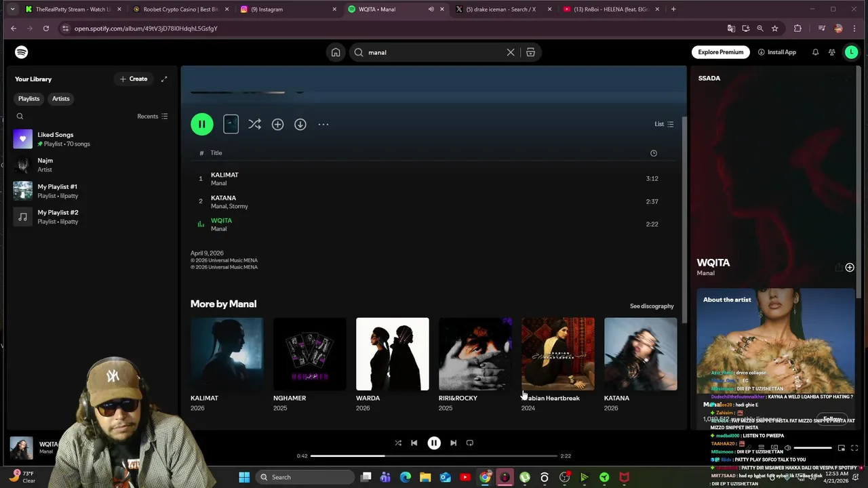Switch to RnBoi HELENA YouTube tab

click(610, 9)
